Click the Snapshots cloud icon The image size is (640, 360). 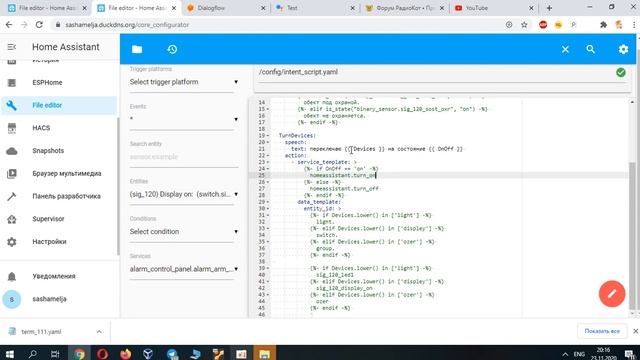(12, 151)
